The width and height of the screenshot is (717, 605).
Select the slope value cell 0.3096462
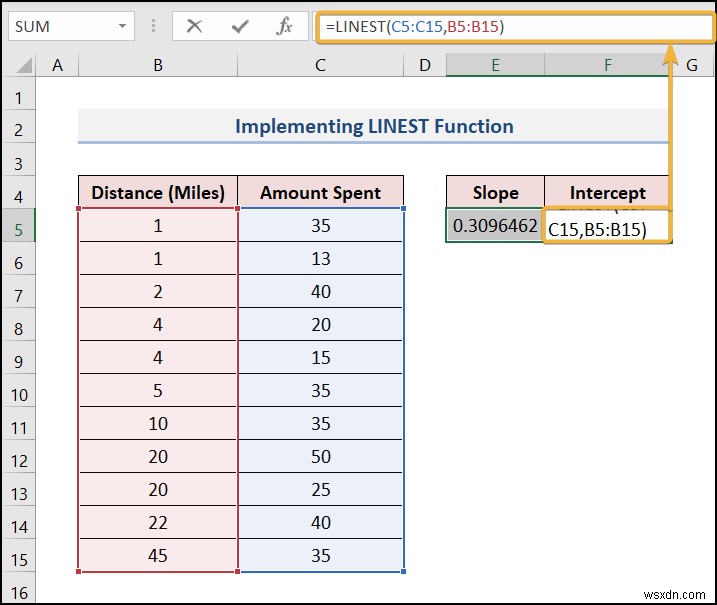pos(495,225)
